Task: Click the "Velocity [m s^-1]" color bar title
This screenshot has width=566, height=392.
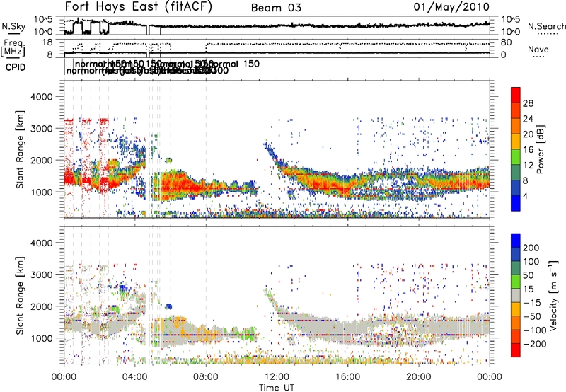Action: (553, 295)
